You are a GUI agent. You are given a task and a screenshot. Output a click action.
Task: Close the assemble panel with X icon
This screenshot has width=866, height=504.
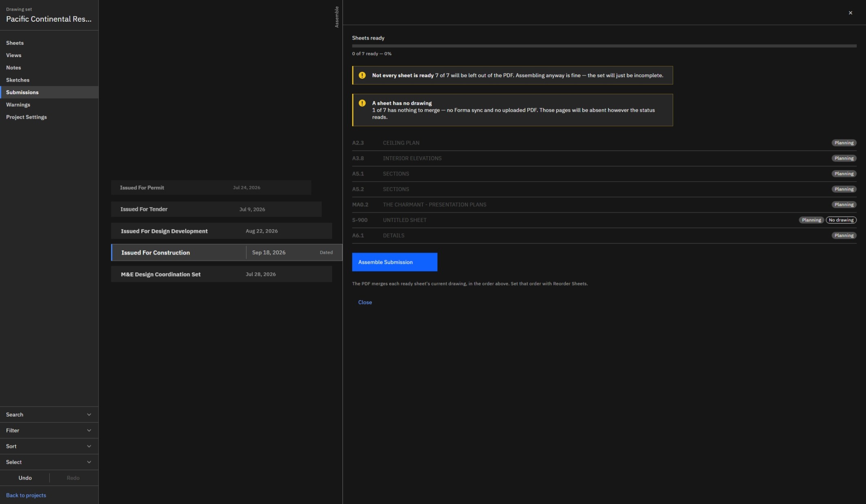pyautogui.click(x=850, y=13)
